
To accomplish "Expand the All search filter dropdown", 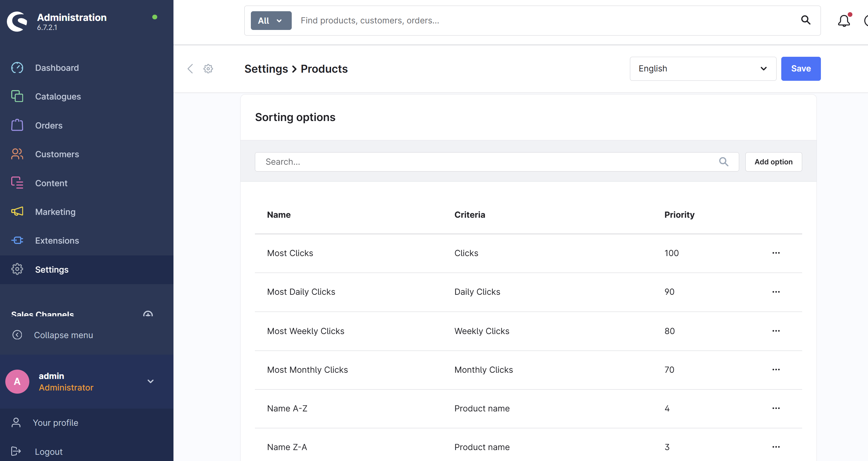I will point(271,21).
